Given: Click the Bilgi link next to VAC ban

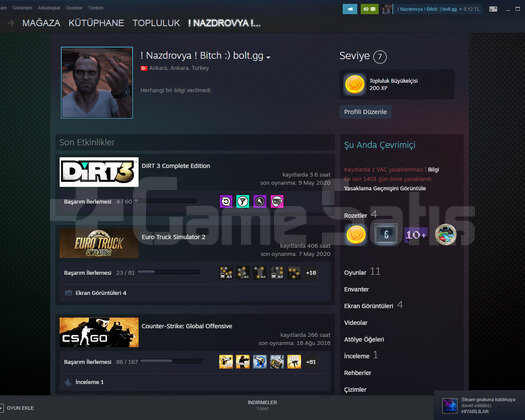Looking at the screenshot, I should [433, 169].
